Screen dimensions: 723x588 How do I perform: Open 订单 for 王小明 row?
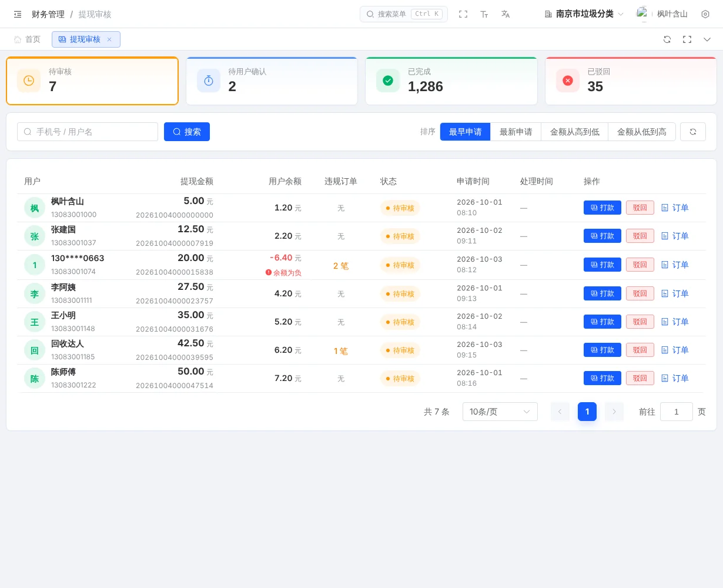pos(674,322)
